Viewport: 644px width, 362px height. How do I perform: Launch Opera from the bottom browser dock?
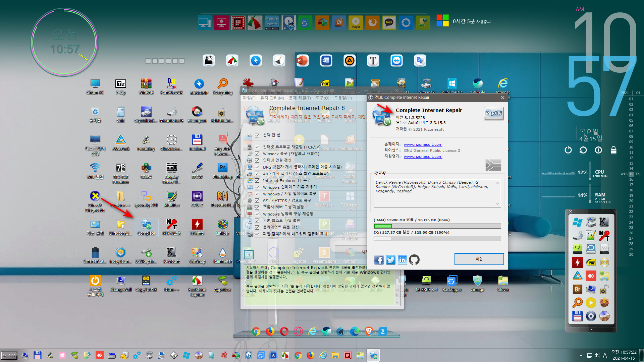click(284, 331)
